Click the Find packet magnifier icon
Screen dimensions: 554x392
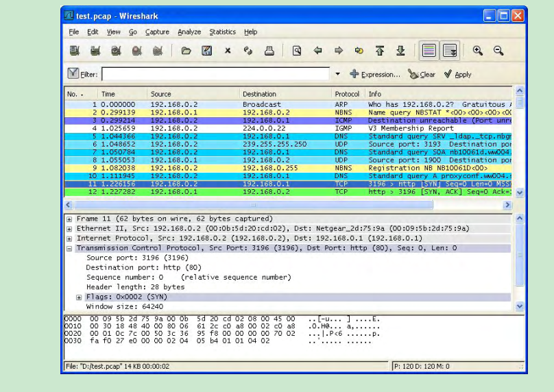(x=297, y=51)
